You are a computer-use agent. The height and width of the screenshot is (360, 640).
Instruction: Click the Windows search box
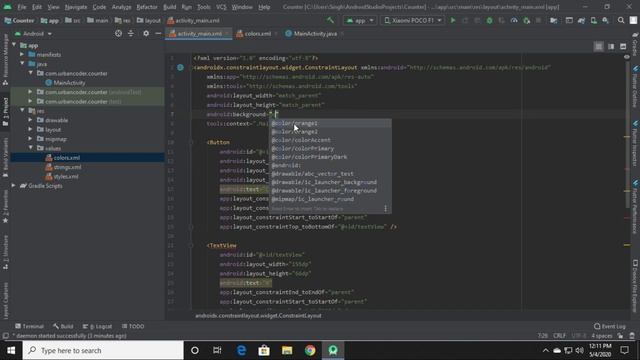coord(103,350)
